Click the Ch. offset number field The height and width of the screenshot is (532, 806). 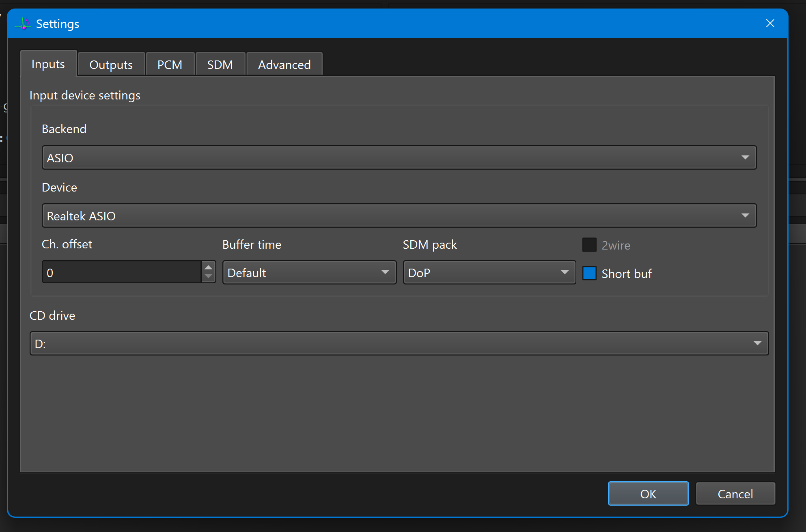(122, 273)
